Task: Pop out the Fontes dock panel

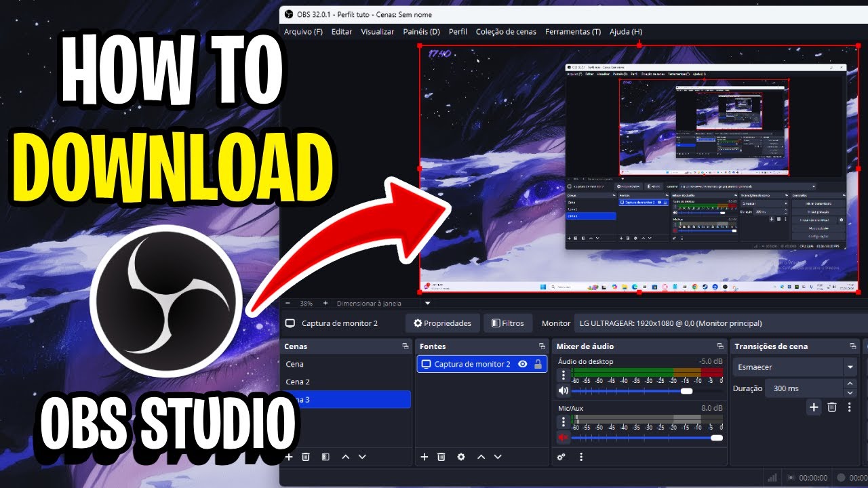Action: (542, 346)
